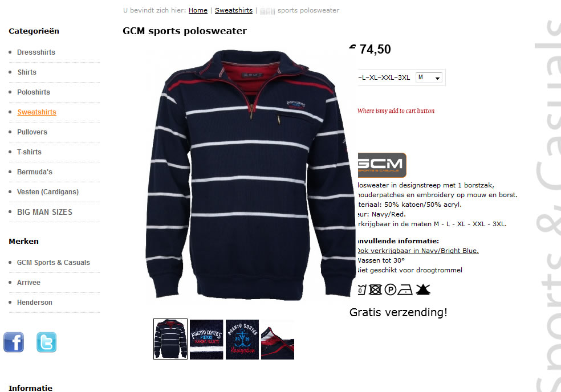Open the Facebook icon link
This screenshot has height=392, width=561.
[x=14, y=342]
